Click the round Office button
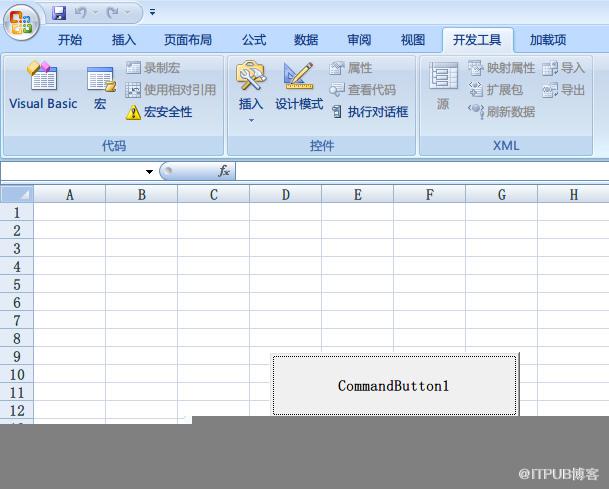 coord(21,21)
